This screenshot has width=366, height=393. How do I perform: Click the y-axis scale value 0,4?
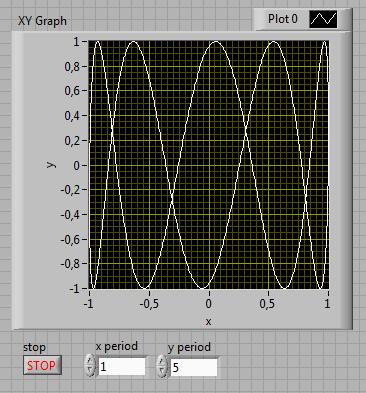pyautogui.click(x=72, y=116)
